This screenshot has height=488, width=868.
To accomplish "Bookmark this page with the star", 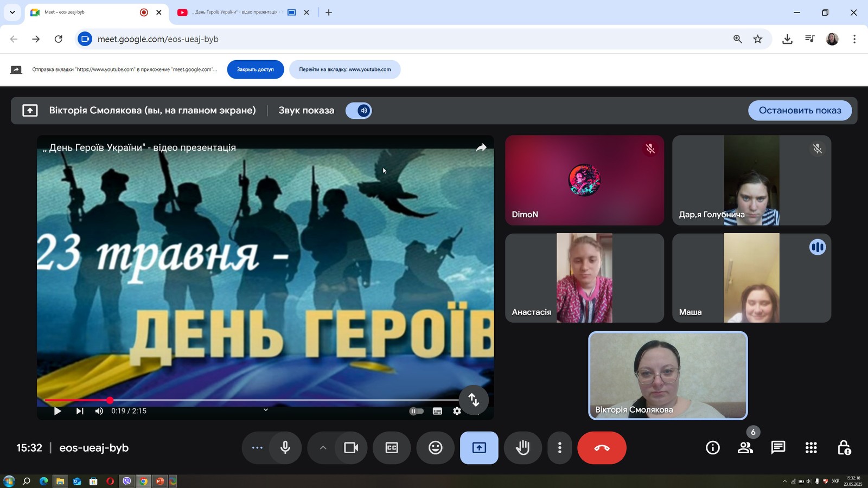I will (758, 39).
